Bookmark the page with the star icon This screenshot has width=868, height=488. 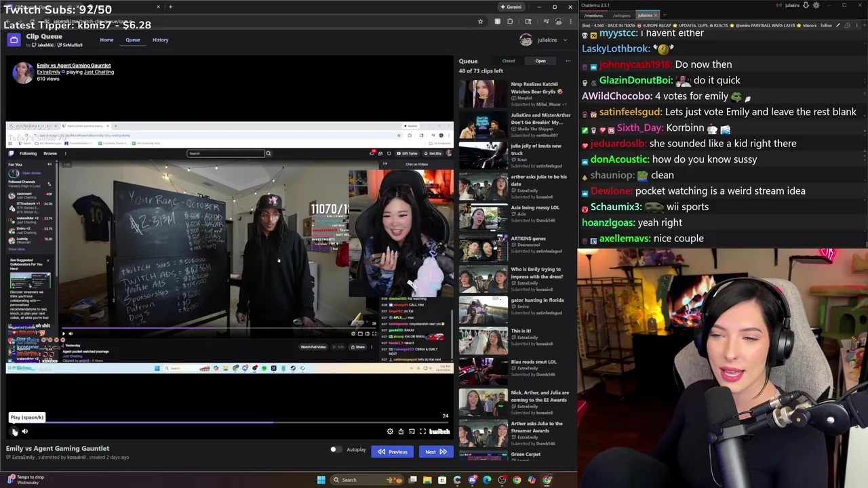(x=480, y=22)
